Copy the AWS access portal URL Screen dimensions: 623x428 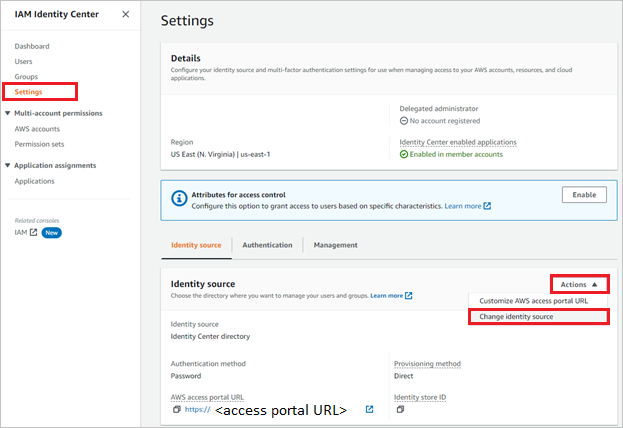[177, 409]
